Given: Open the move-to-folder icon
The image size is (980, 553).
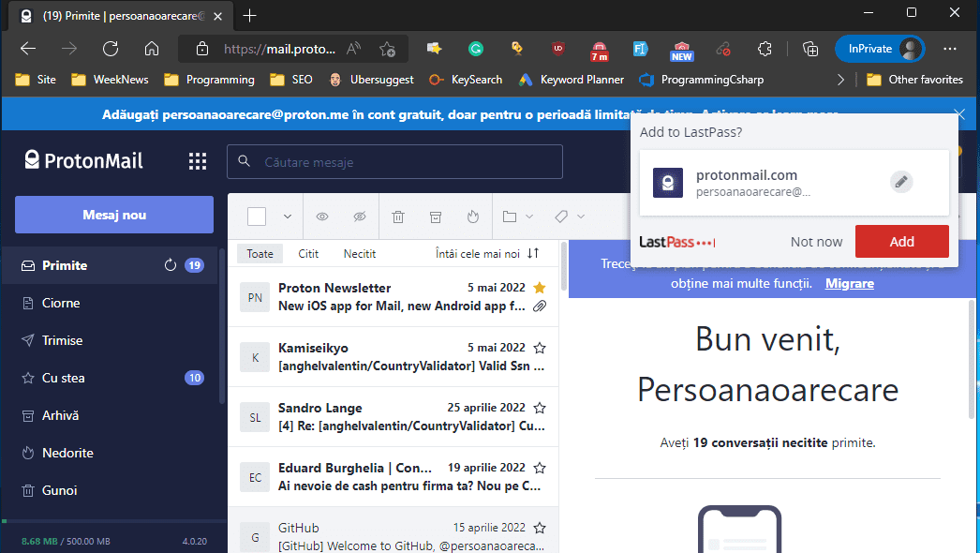Looking at the screenshot, I should pyautogui.click(x=510, y=217).
